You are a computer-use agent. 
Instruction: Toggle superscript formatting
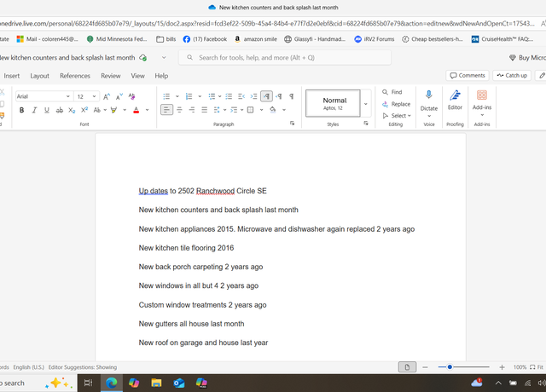coord(84,110)
